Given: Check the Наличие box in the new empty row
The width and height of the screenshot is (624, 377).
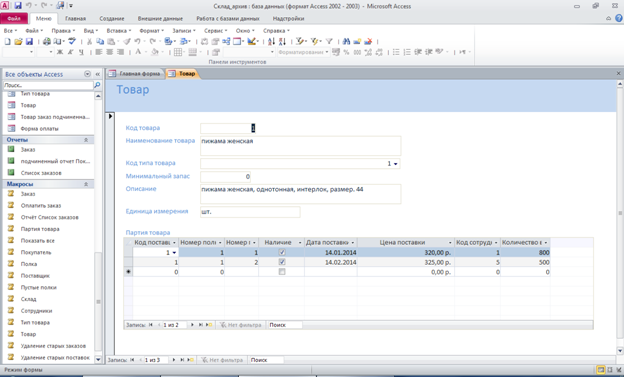Looking at the screenshot, I should [x=282, y=272].
